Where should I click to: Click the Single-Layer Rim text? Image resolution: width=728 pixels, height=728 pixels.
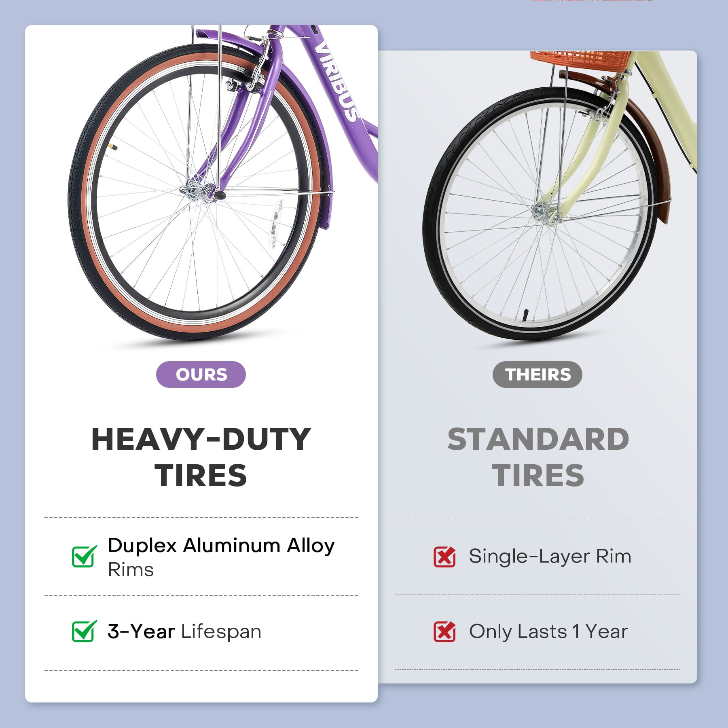pos(550,557)
